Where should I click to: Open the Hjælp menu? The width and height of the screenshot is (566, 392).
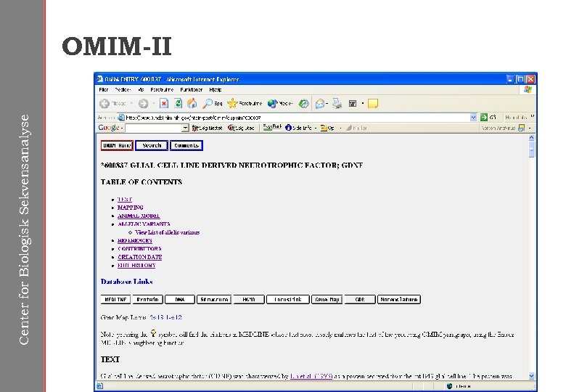[215, 89]
